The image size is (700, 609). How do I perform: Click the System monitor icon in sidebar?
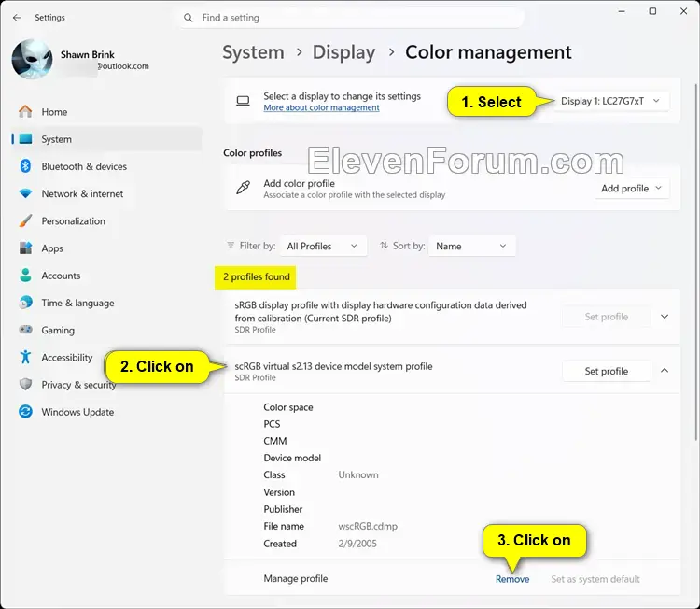click(25, 139)
